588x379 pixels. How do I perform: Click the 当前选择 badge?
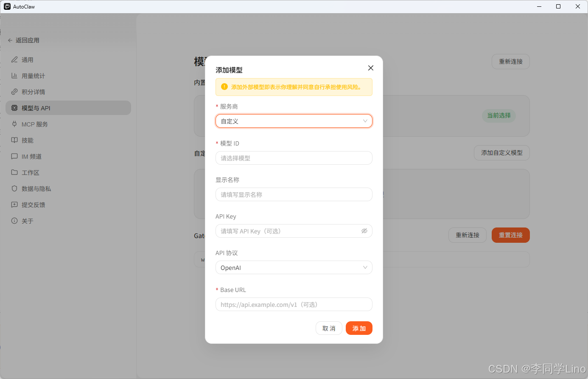point(499,115)
